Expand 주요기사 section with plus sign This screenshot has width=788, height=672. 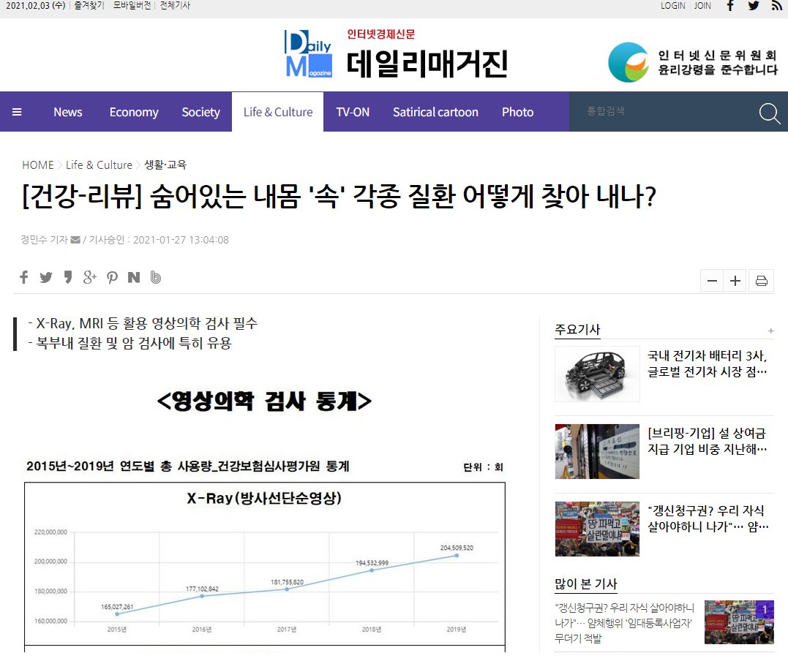click(770, 331)
